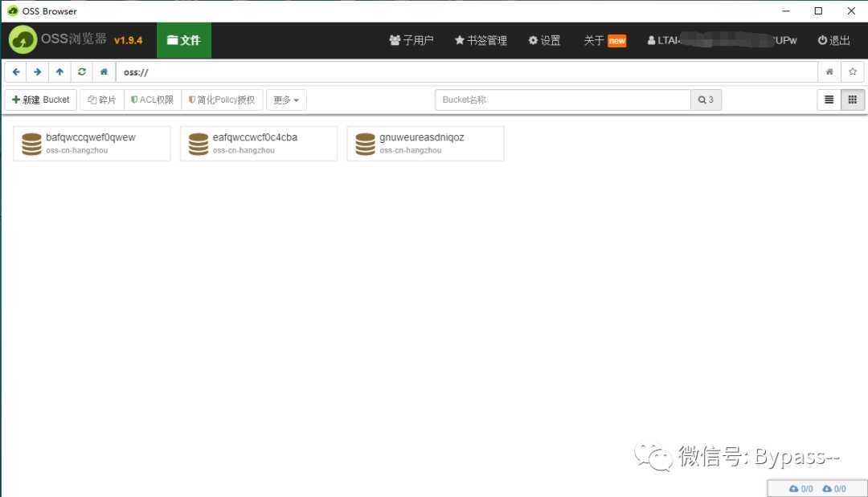
Task: Click the OSS browser cloud logo
Action: (23, 40)
